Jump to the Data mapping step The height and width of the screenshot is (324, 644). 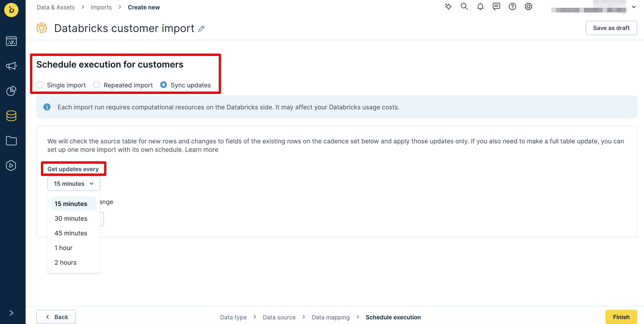point(330,317)
